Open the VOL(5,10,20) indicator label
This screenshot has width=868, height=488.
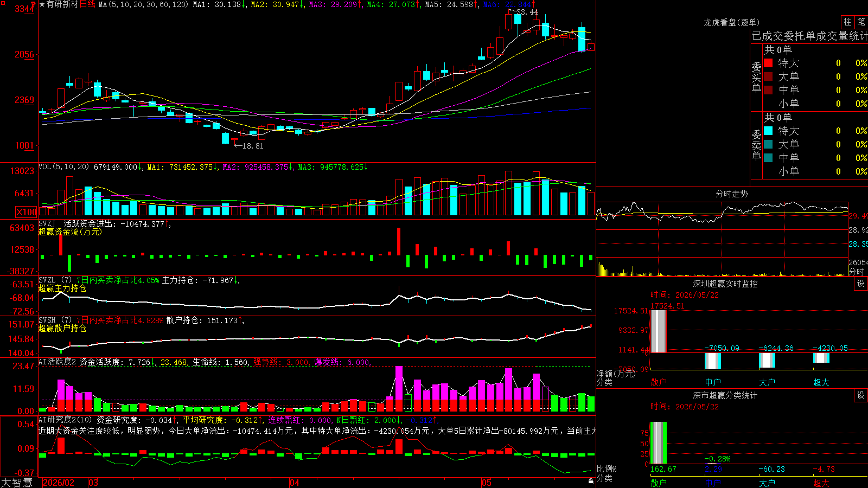63,167
